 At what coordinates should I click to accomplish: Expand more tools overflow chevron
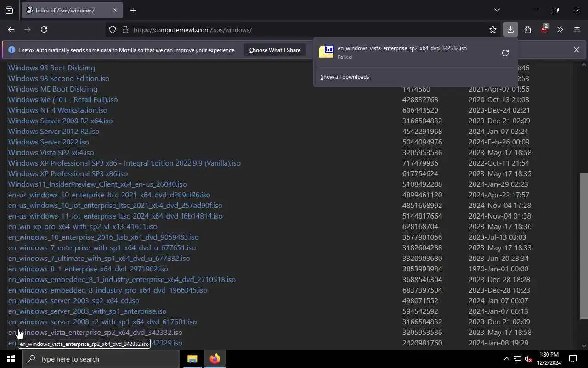point(560,29)
